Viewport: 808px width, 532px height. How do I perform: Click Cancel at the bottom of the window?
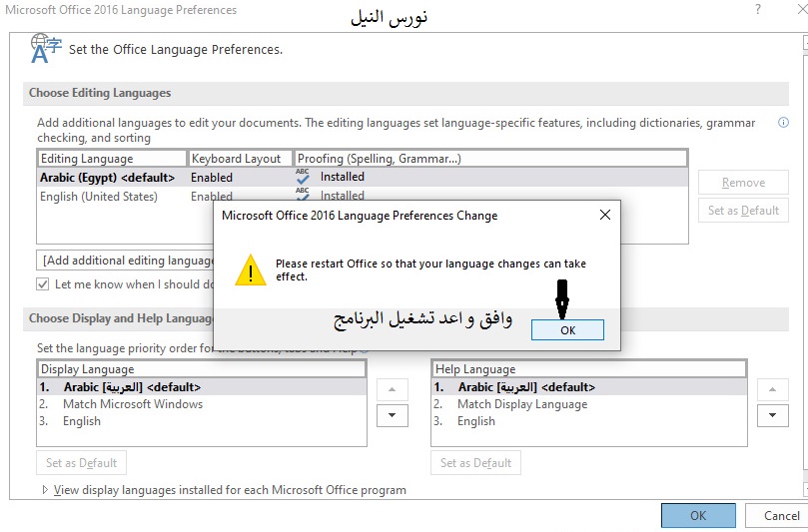781,515
